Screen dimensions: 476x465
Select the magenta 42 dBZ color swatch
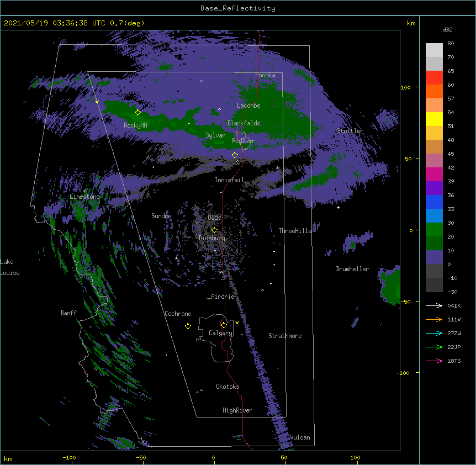(x=434, y=174)
